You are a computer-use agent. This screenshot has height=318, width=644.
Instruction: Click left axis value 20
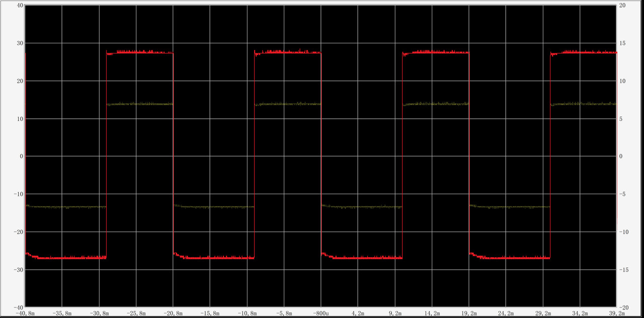pyautogui.click(x=20, y=81)
